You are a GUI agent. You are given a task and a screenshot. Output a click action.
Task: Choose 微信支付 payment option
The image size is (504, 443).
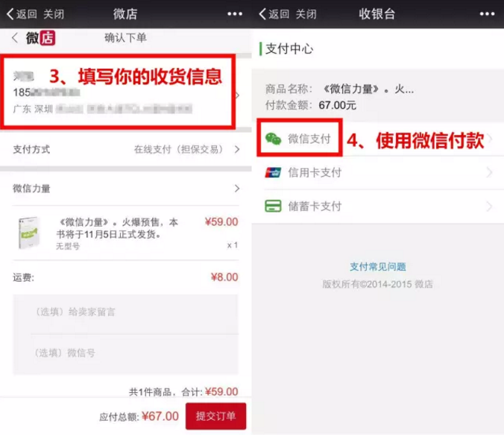[x=378, y=139]
